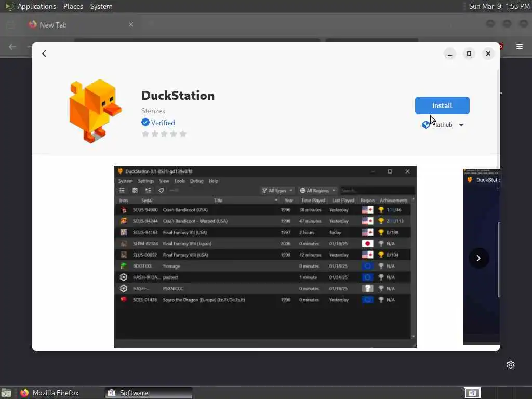This screenshot has width=532, height=399.
Task: Open the Places menu in top panel
Action: coord(73,6)
